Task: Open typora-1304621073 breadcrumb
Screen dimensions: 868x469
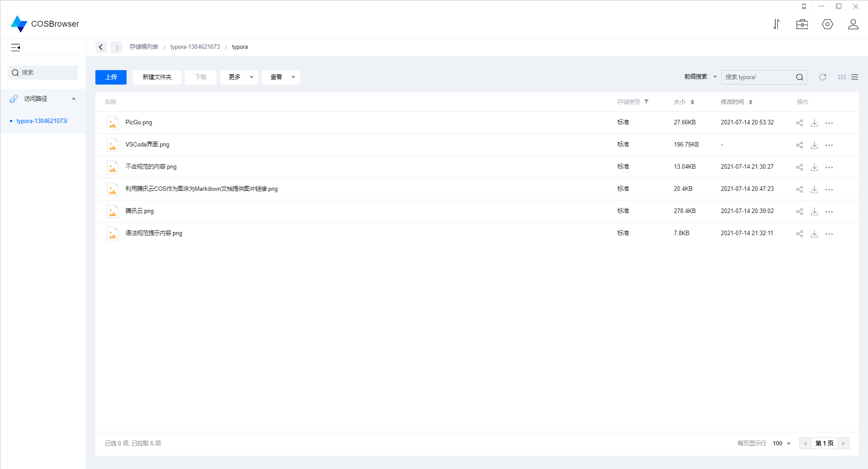Action: (x=195, y=47)
